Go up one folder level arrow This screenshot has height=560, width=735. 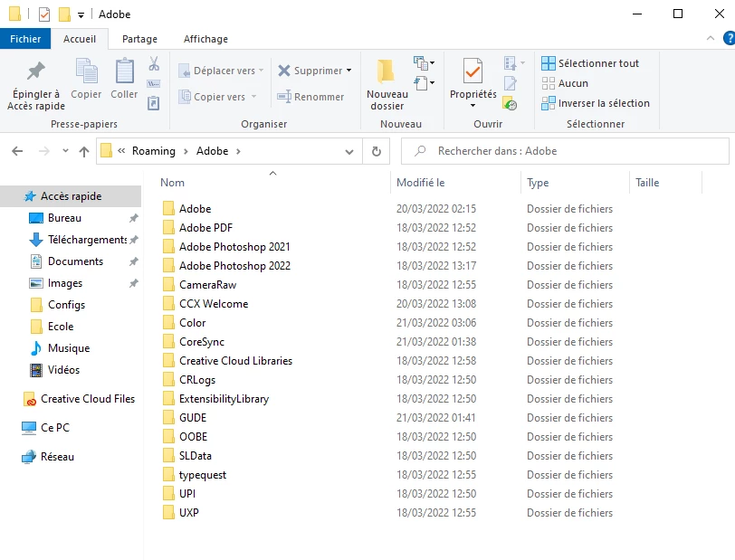[84, 151]
